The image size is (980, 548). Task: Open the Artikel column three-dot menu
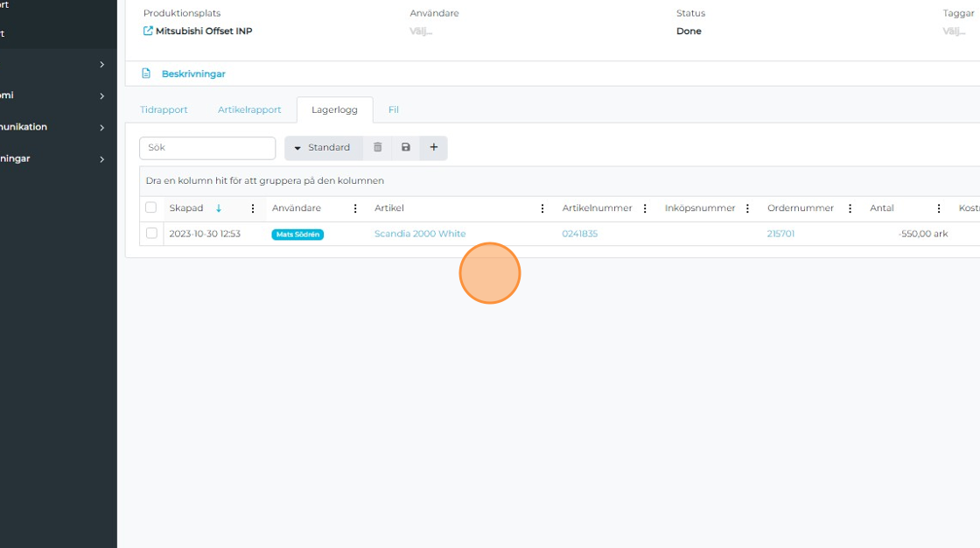(x=542, y=208)
